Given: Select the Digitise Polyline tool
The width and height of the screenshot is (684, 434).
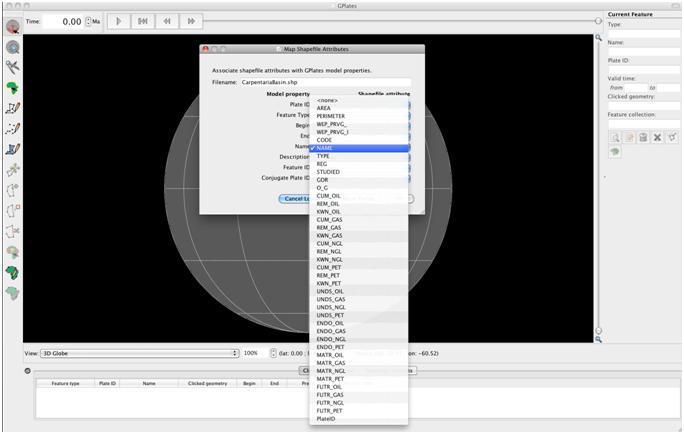Looking at the screenshot, I should click(x=13, y=108).
